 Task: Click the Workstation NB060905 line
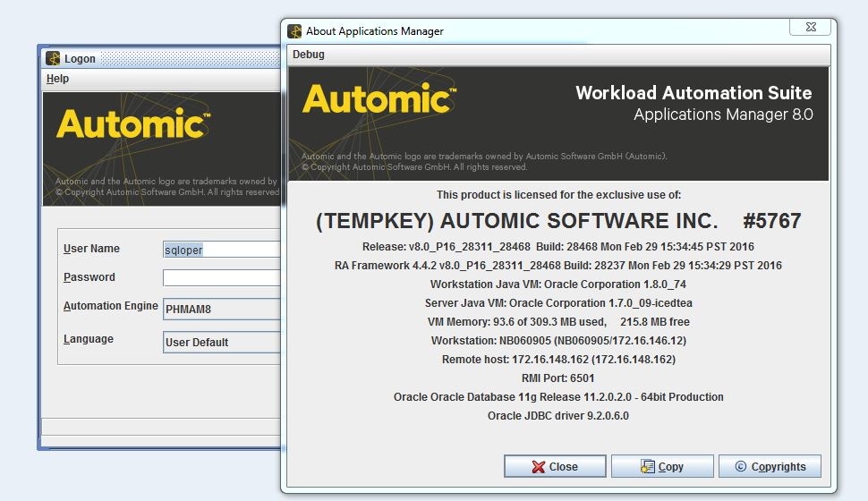pyautogui.click(x=558, y=341)
